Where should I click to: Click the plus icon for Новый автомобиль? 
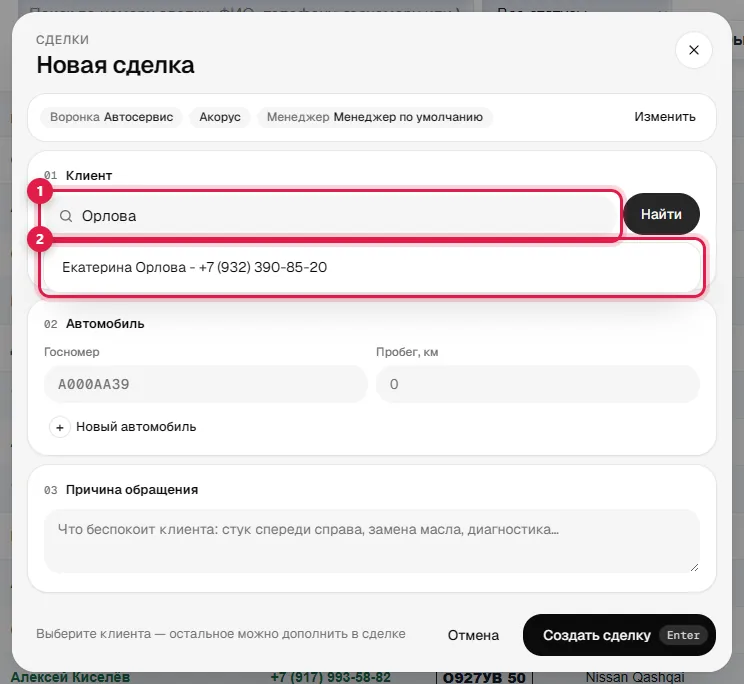[60, 427]
